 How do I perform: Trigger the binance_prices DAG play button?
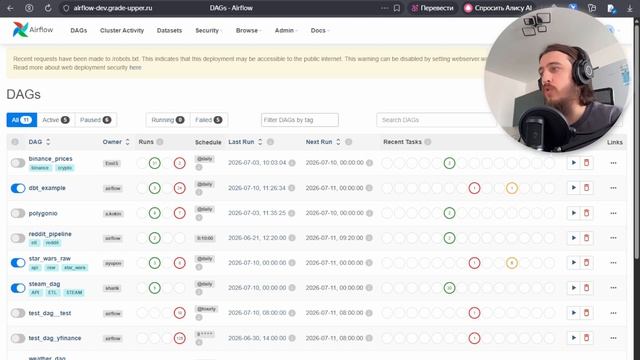pyautogui.click(x=573, y=163)
